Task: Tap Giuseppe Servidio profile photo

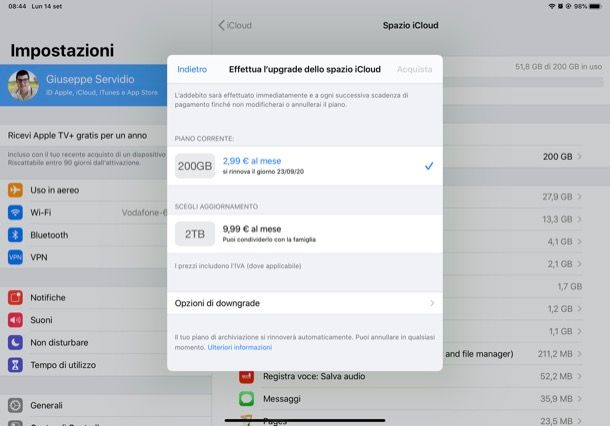Action: 23,85
